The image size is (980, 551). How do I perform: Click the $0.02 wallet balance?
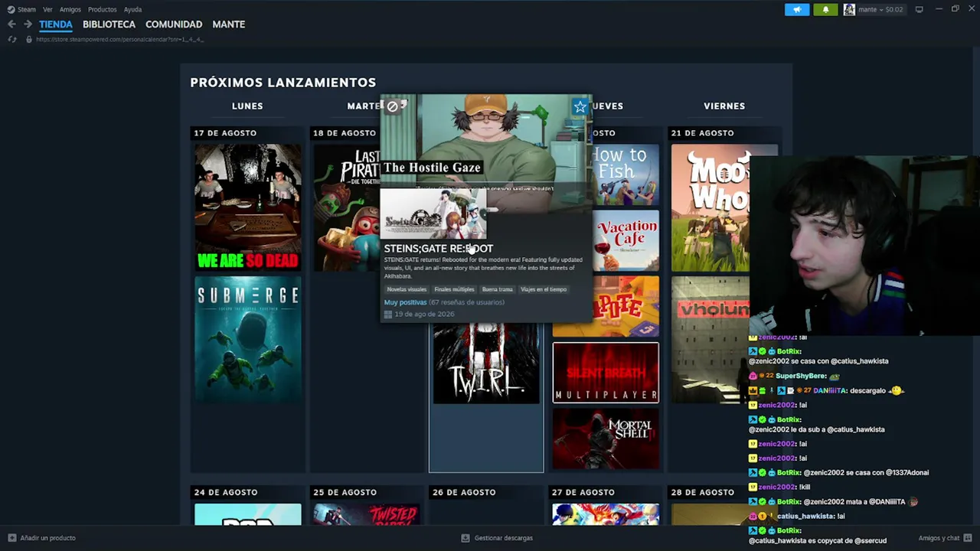tap(894, 9)
